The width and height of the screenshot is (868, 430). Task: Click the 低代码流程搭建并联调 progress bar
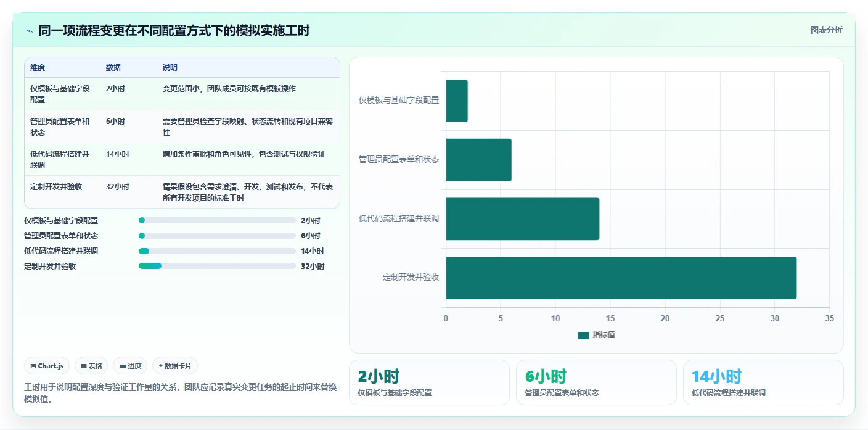[218, 251]
